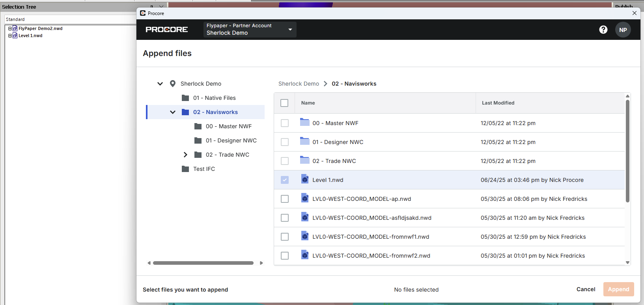Click the 01 - Designer NWC tree folder icon
The height and width of the screenshot is (305, 644).
[198, 140]
